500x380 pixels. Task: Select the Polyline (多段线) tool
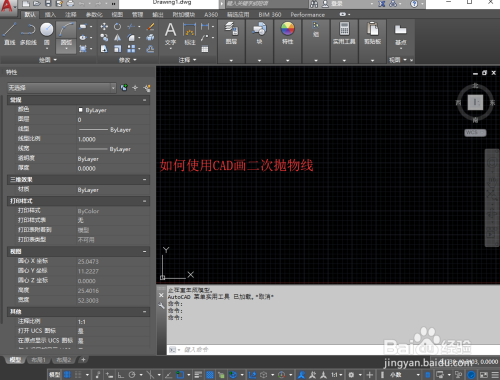tap(28, 33)
